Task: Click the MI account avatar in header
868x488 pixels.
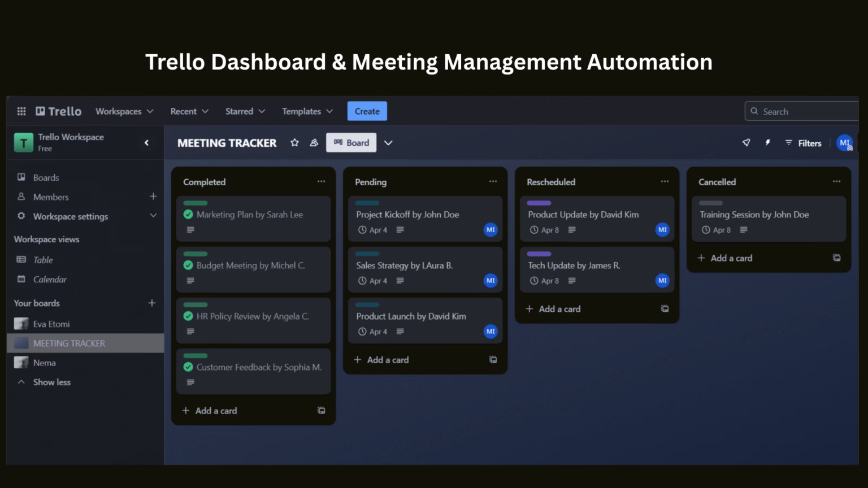Action: point(844,143)
